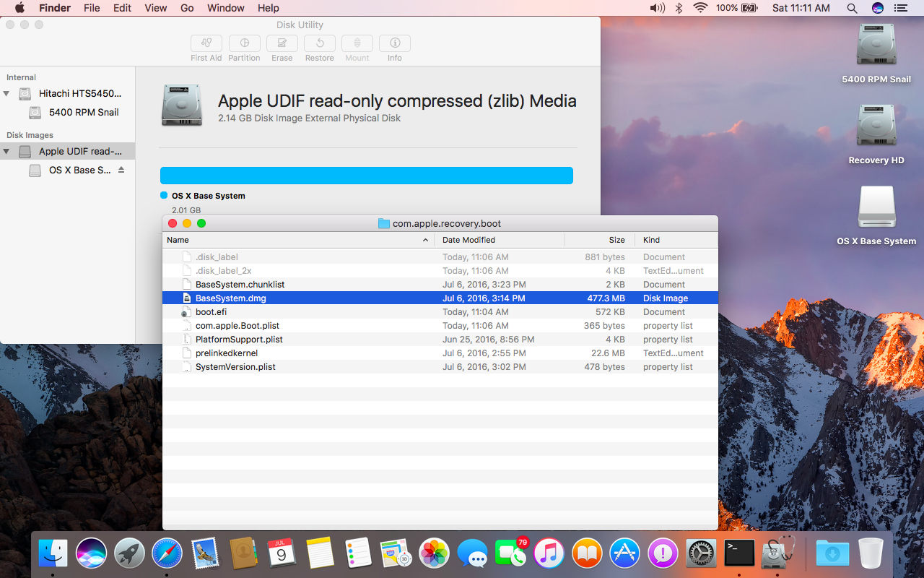Image resolution: width=924 pixels, height=578 pixels.
Task: Collapse the Apple UDIF disk image tree
Action: tap(6, 152)
